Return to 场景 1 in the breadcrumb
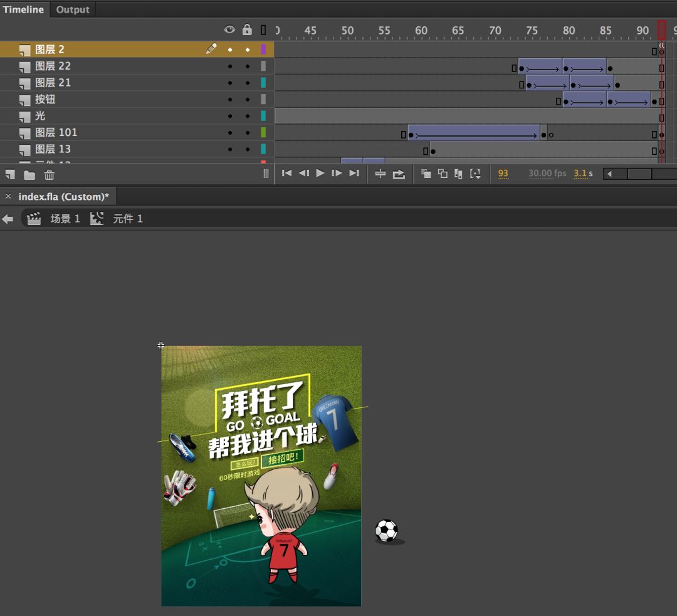 coord(65,219)
